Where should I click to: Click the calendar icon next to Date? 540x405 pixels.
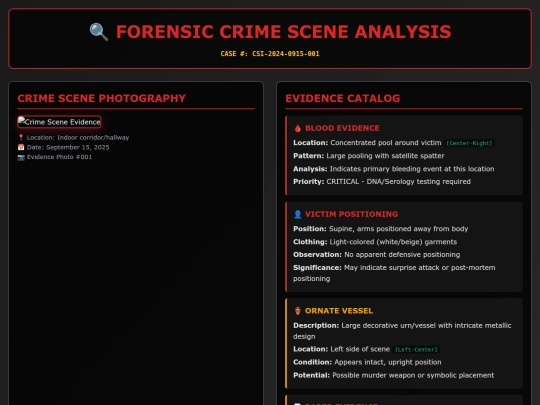[21, 147]
